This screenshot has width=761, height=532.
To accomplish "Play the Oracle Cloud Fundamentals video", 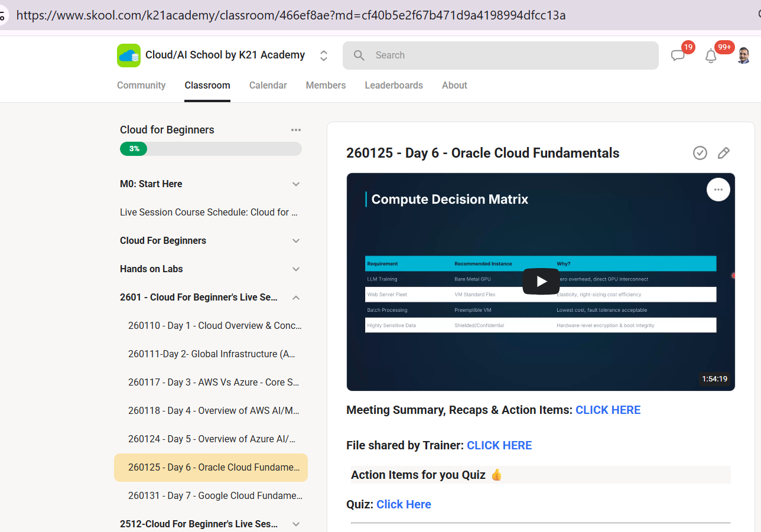I will click(541, 282).
